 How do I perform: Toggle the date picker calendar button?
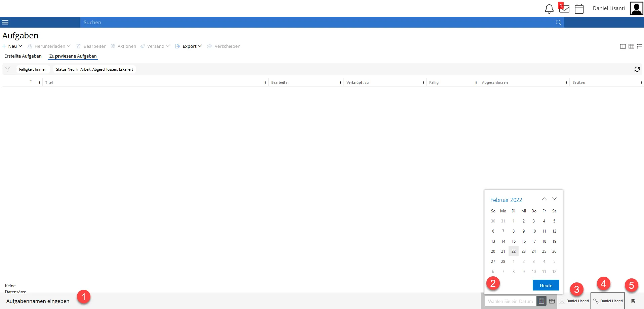point(541,301)
